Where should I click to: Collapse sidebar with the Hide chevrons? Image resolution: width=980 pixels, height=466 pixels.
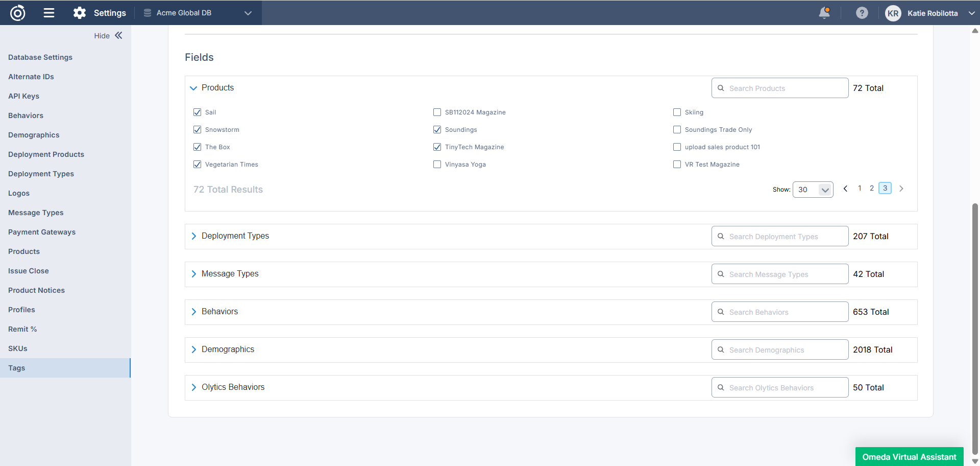(118, 35)
